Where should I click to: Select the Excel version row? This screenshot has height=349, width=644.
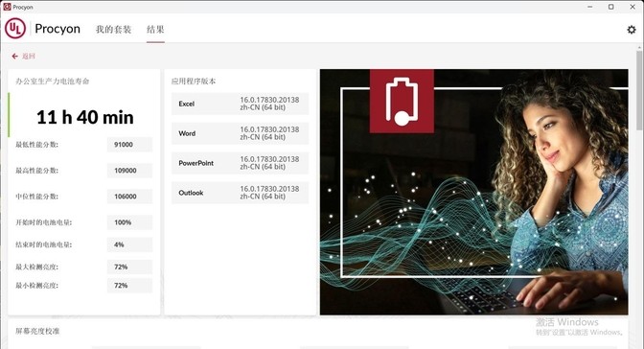point(240,104)
